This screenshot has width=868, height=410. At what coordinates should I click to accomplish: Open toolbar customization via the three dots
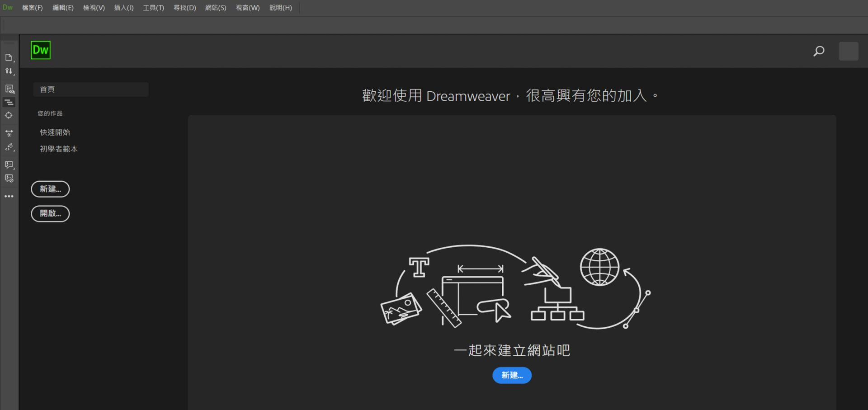9,196
